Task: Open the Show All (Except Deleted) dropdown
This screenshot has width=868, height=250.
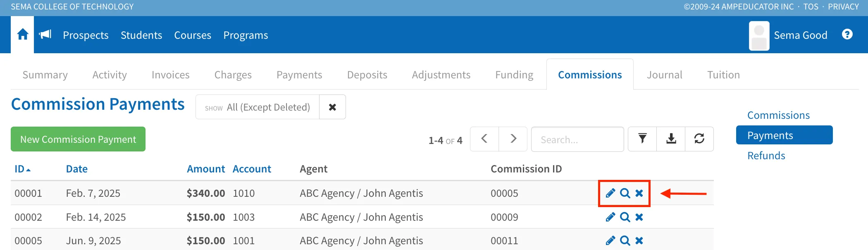Action: pyautogui.click(x=258, y=107)
